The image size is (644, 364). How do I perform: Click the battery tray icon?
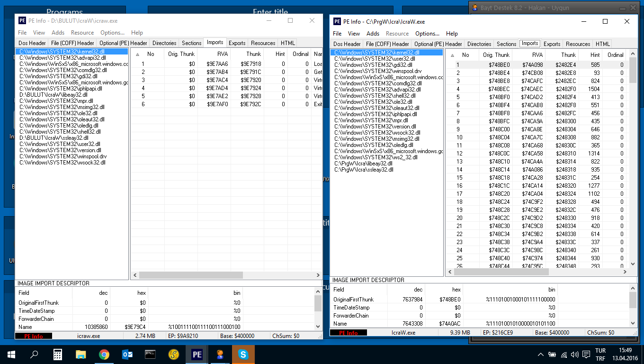552,355
